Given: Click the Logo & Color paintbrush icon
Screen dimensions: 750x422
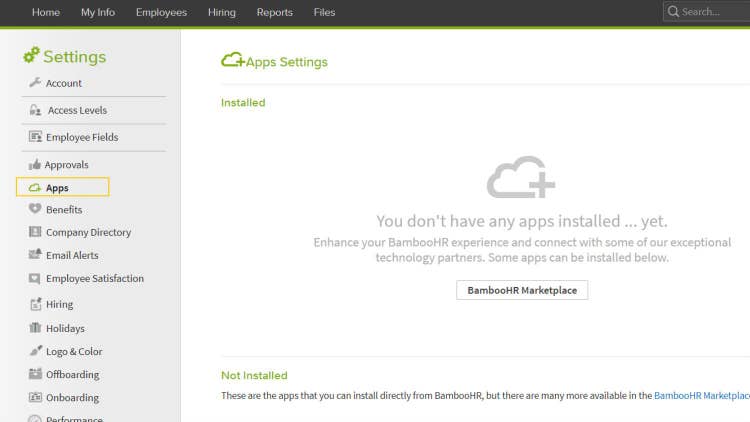Looking at the screenshot, I should pyautogui.click(x=36, y=351).
